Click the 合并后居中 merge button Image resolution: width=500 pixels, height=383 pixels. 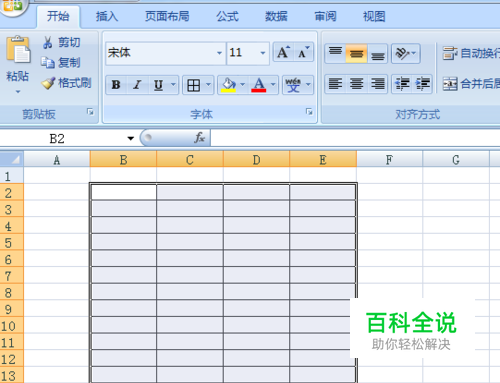click(x=471, y=84)
